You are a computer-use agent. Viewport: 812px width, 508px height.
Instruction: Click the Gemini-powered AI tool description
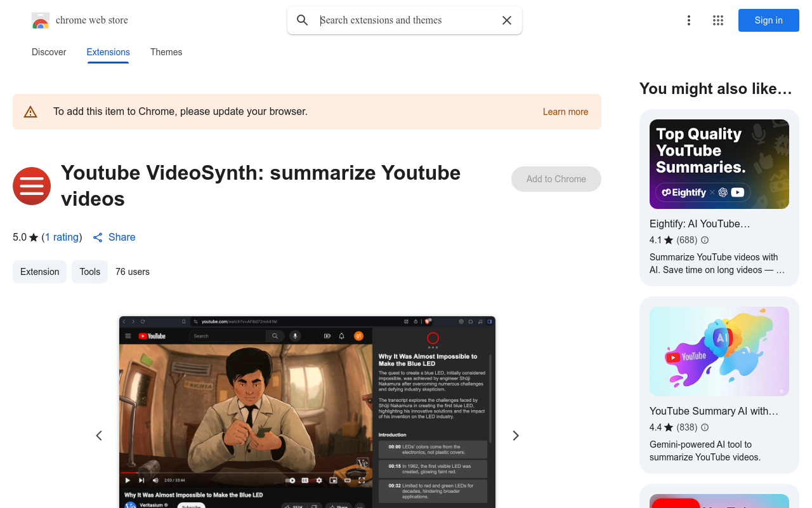point(704,451)
